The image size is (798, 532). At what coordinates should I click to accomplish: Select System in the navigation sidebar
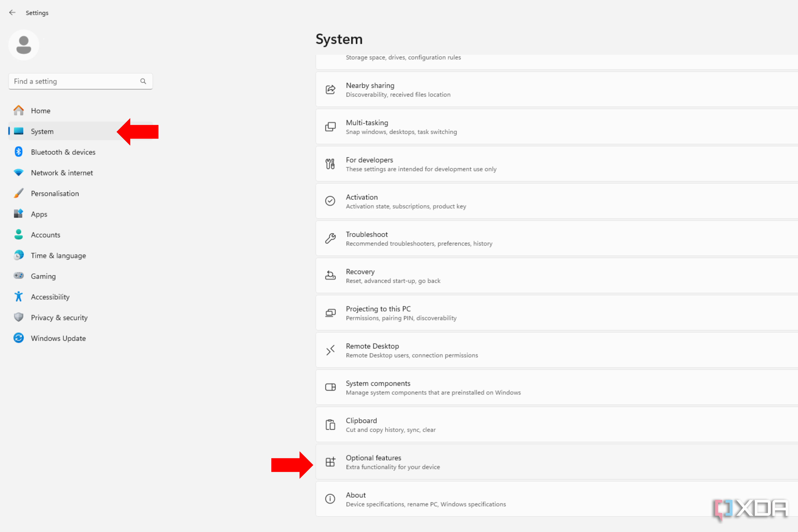click(42, 131)
